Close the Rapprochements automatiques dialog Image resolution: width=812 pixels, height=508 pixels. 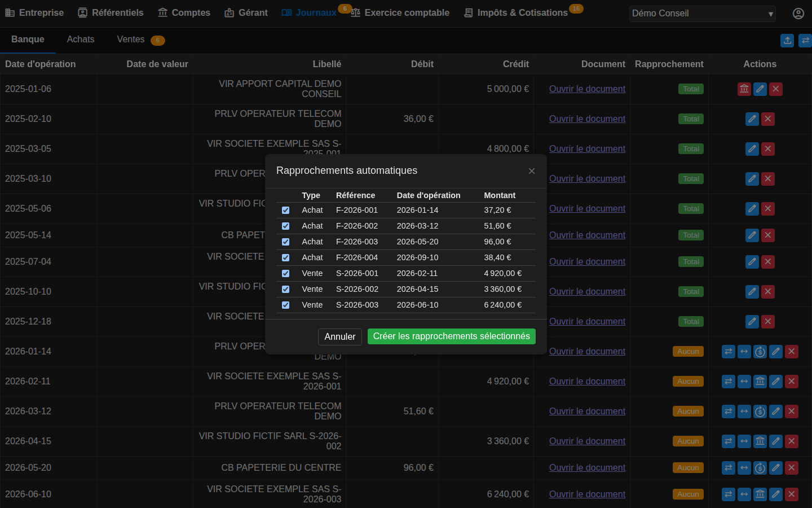532,171
